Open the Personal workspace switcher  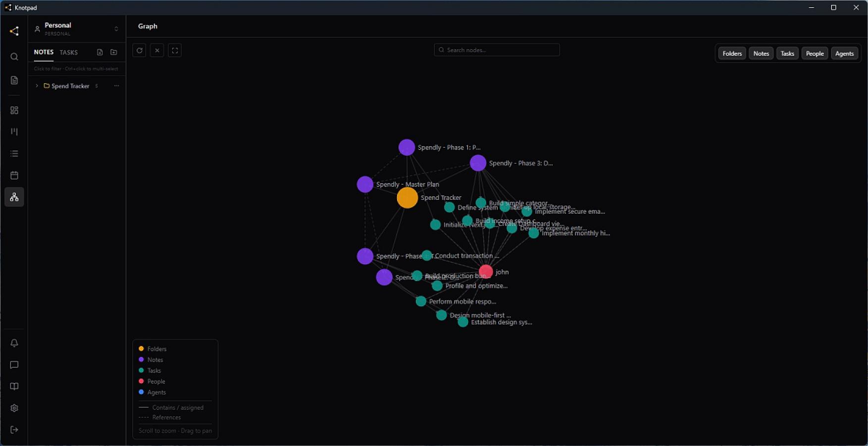click(77, 29)
